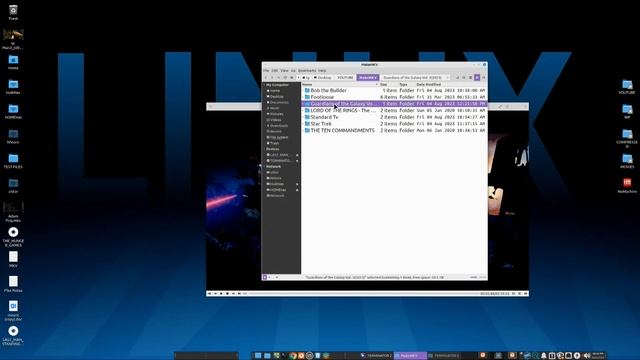Viewport: 640px width, 360px height.
Task: Open the TEST FILES desktop folder
Action: tap(13, 161)
